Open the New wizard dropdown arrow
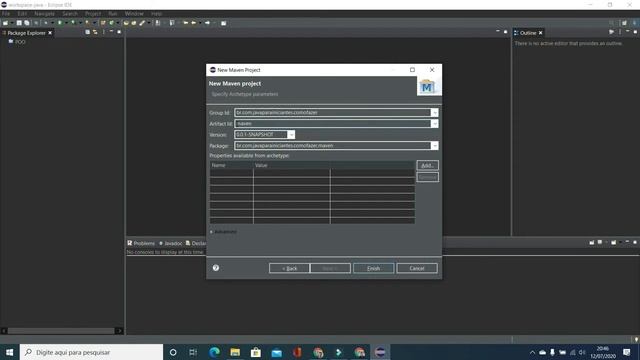 12,23
